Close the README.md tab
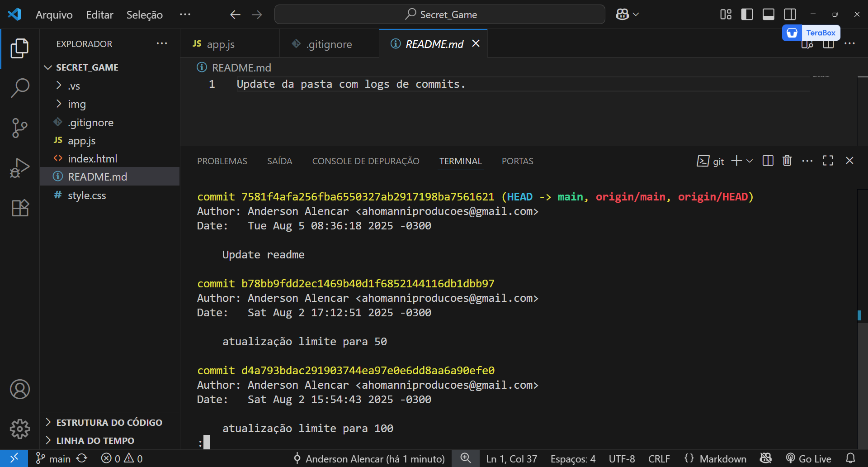Viewport: 868px width, 467px height. click(476, 43)
